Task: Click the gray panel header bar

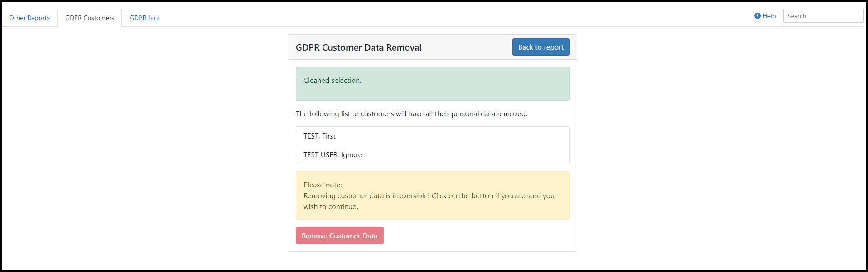Action: [432, 47]
